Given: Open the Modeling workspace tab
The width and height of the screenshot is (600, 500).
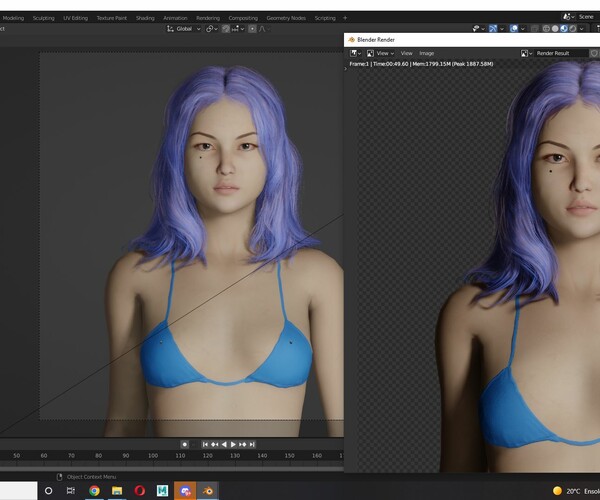Looking at the screenshot, I should click(x=13, y=18).
